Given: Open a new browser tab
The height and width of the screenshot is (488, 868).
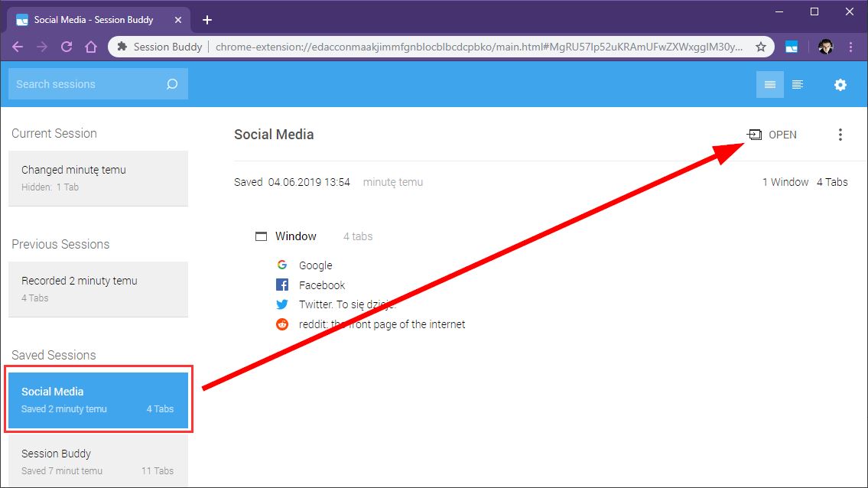Looking at the screenshot, I should click(x=207, y=20).
